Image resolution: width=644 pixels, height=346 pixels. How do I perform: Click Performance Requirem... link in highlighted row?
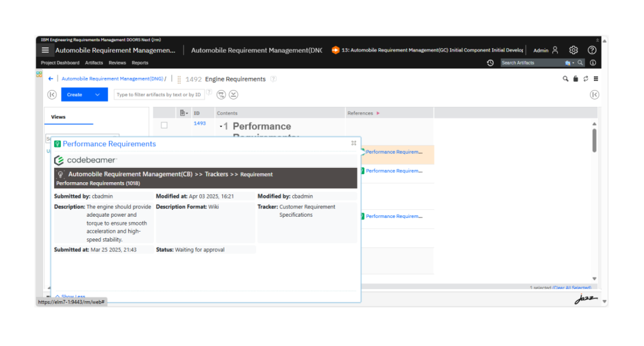pyautogui.click(x=394, y=152)
